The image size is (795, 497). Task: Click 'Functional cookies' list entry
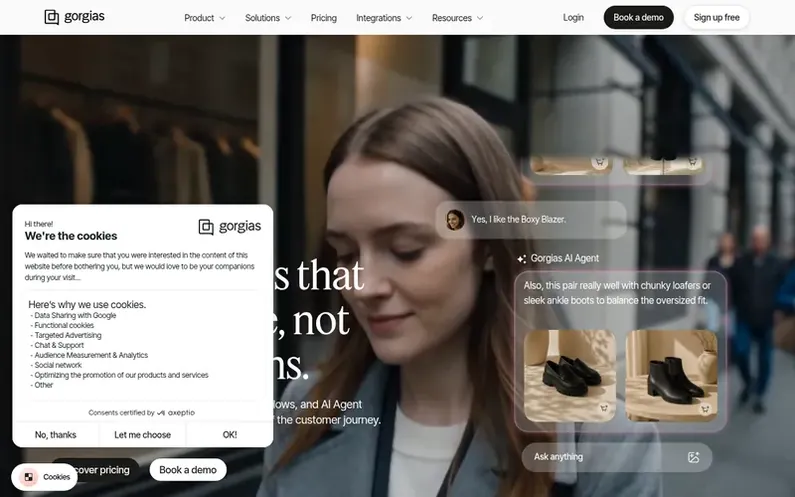pos(64,326)
